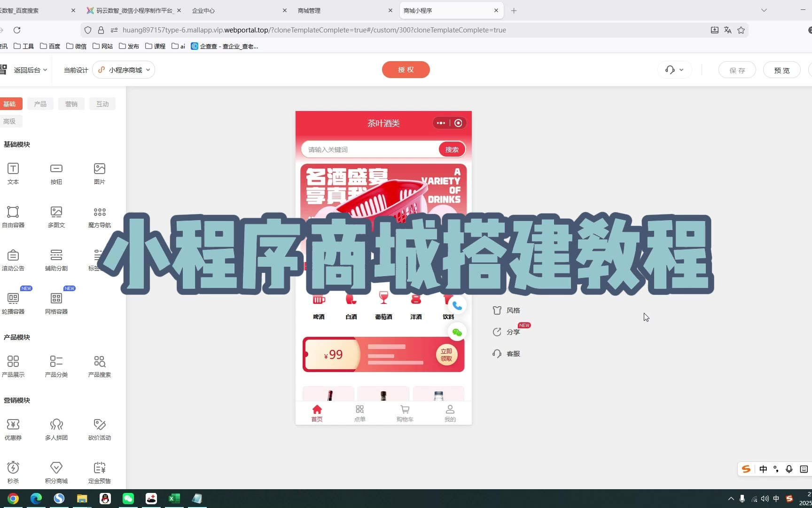Click the 我的 bottom nav tab
This screenshot has height=508, width=812.
click(450, 413)
